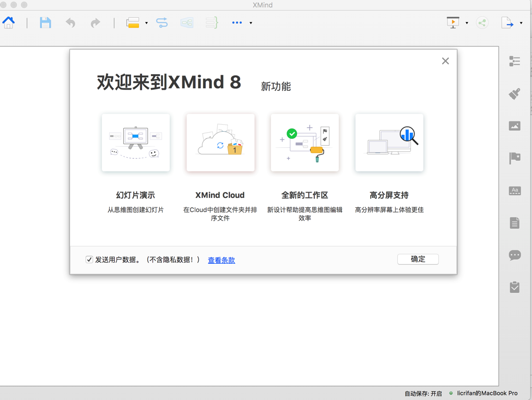Expand presentation mode dropdown arrow

pos(467,23)
